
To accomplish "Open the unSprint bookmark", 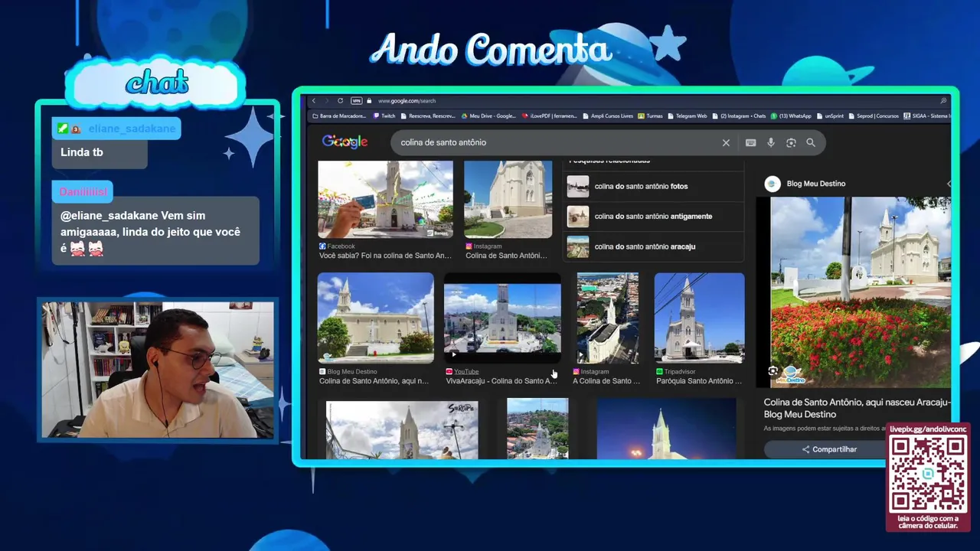I will [x=830, y=116].
